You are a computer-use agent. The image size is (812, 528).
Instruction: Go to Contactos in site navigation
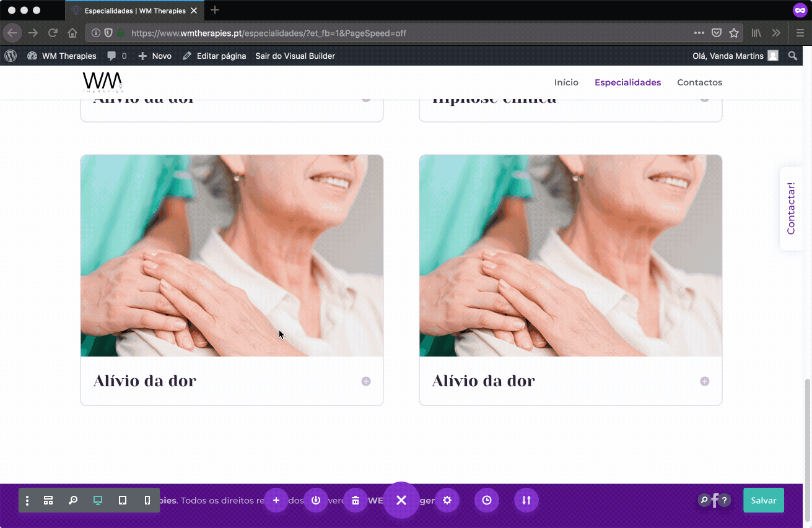click(x=699, y=82)
